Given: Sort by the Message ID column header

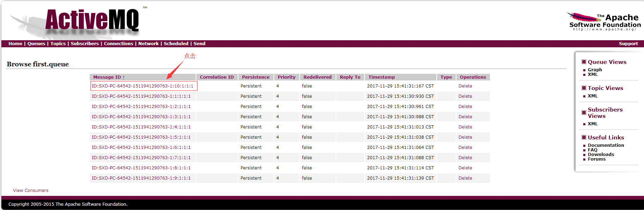Looking at the screenshot, I should pyautogui.click(x=107, y=77).
